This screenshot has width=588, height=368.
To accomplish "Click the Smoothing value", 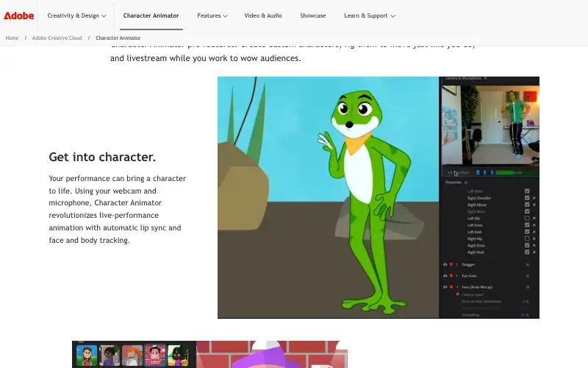I will tap(525, 315).
